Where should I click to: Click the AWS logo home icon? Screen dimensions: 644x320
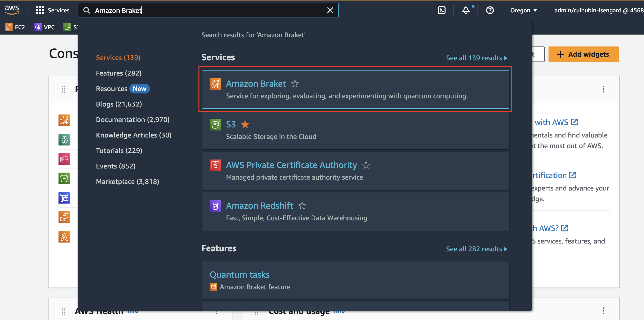pyautogui.click(x=12, y=10)
